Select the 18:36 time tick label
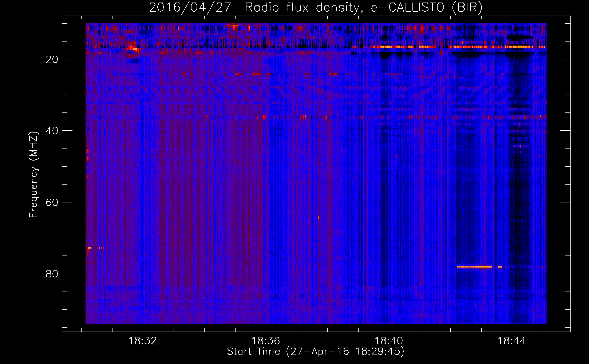 pyautogui.click(x=266, y=341)
